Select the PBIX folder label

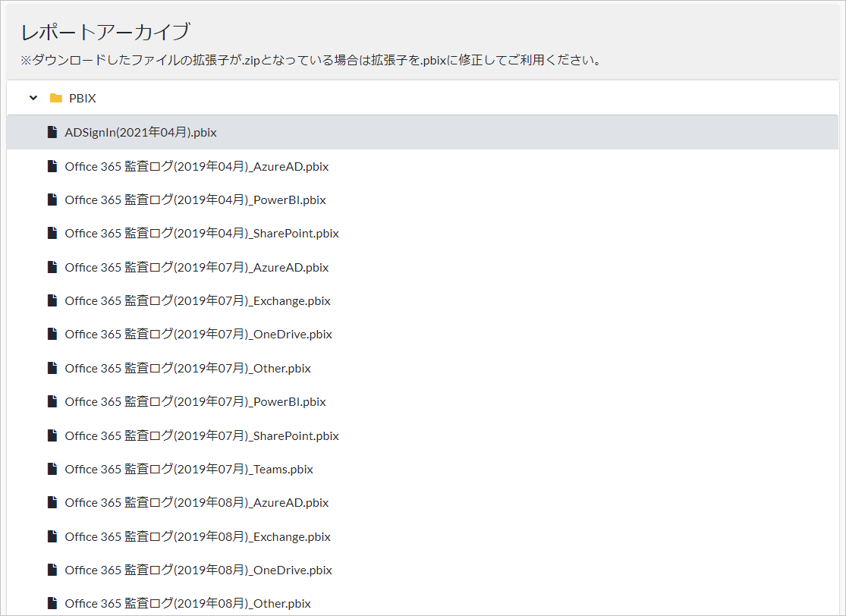point(83,98)
